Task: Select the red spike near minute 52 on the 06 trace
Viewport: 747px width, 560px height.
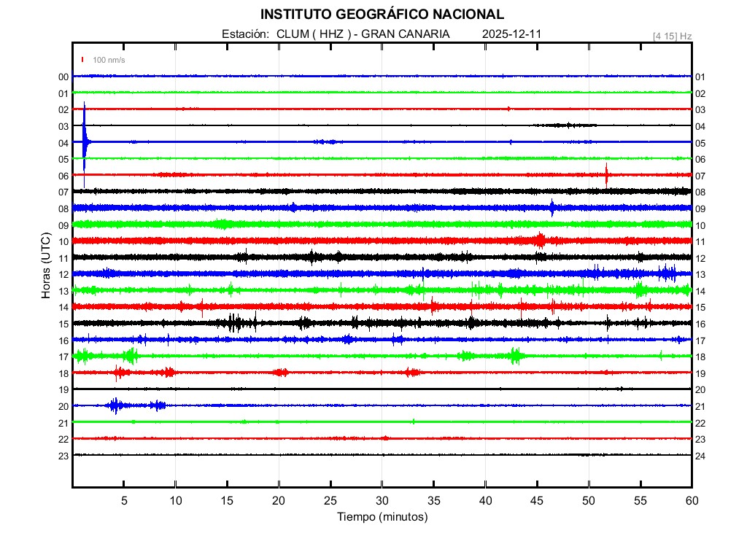Action: [x=606, y=174]
